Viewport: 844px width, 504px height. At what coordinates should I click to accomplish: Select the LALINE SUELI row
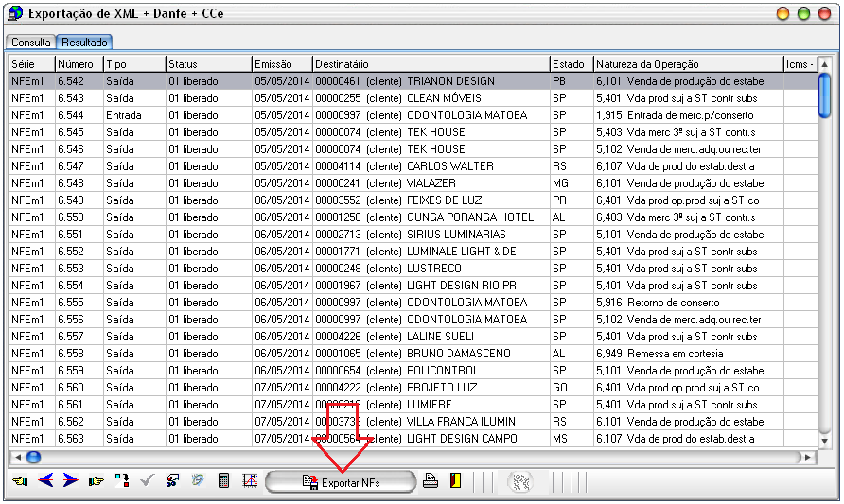pyautogui.click(x=413, y=337)
